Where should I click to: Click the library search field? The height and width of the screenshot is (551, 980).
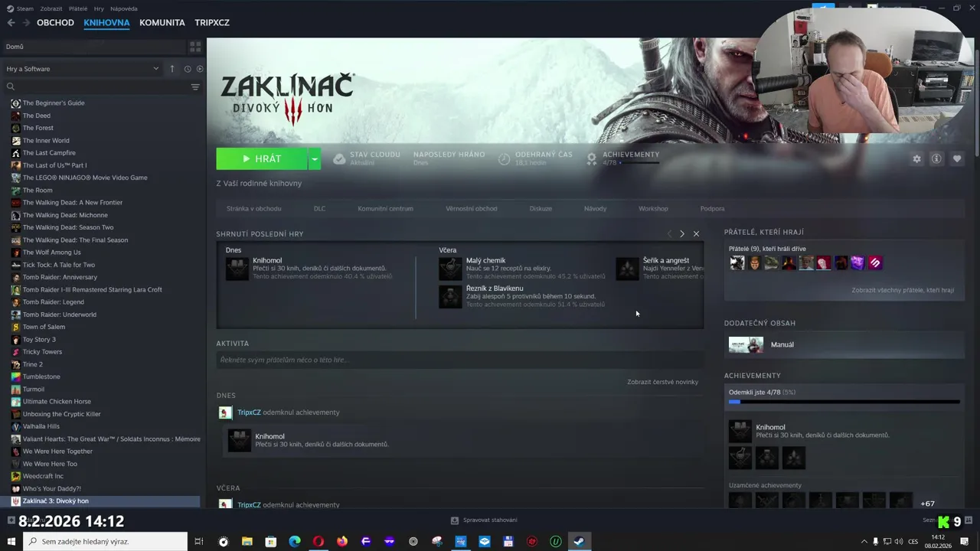[96, 86]
